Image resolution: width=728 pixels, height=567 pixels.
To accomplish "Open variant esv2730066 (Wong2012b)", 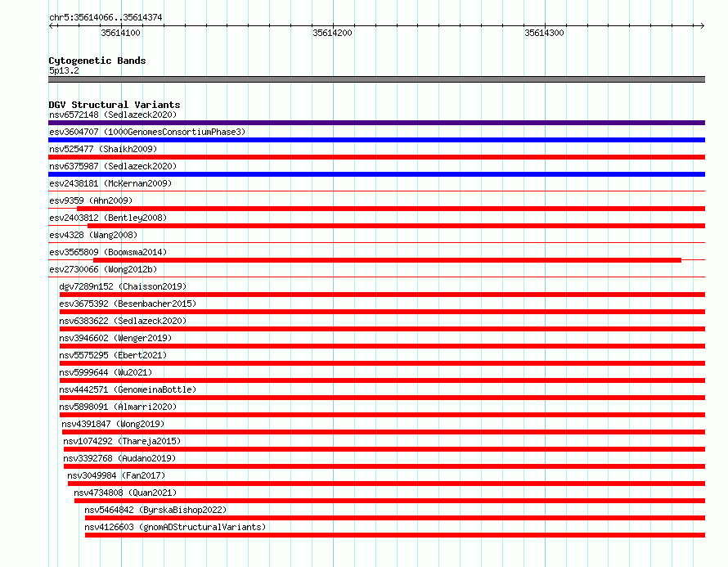I will [103, 269].
